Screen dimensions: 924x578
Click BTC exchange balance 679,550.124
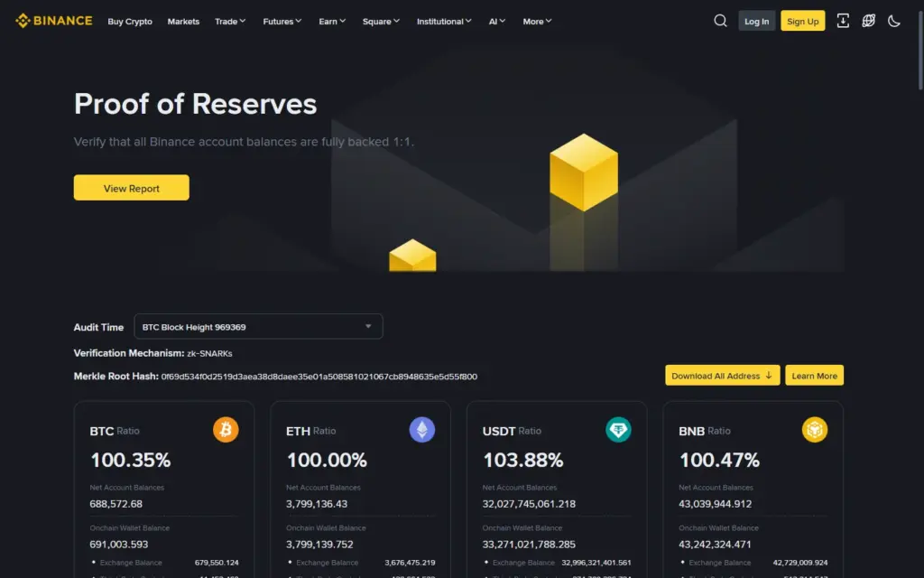tap(217, 563)
